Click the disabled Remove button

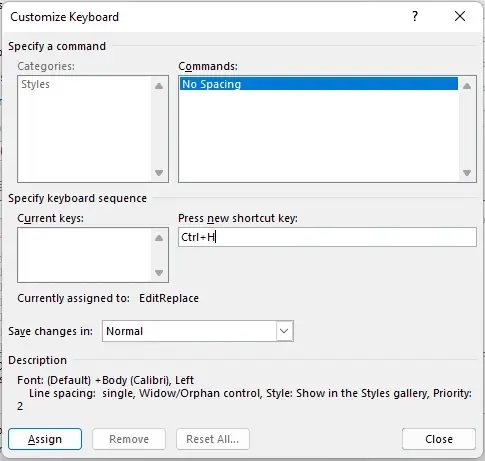[x=129, y=439]
